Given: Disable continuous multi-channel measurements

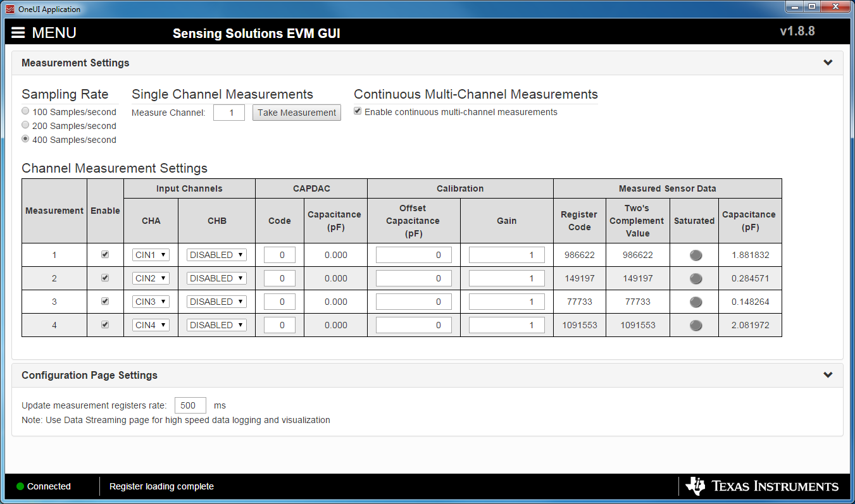Looking at the screenshot, I should (x=358, y=111).
